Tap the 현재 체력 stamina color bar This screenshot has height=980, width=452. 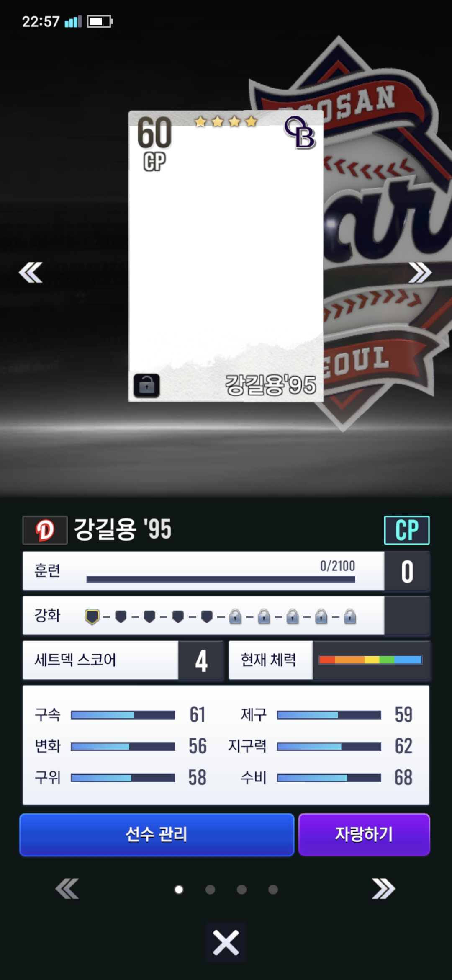370,660
